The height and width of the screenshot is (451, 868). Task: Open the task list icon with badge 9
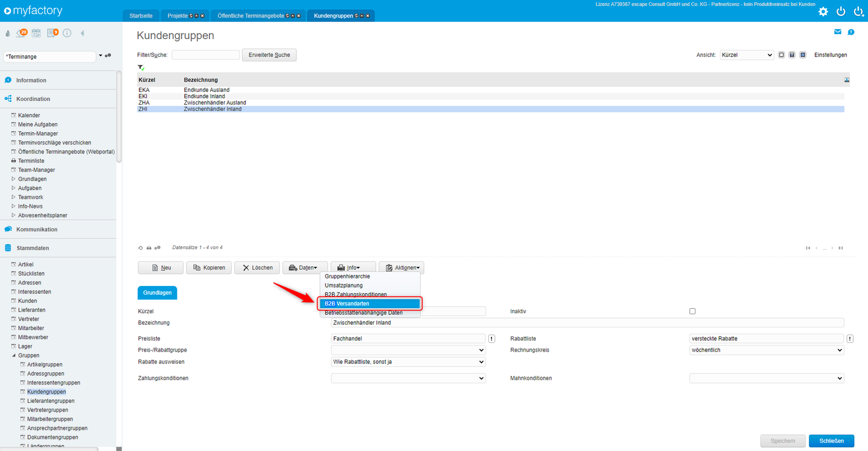[x=52, y=33]
